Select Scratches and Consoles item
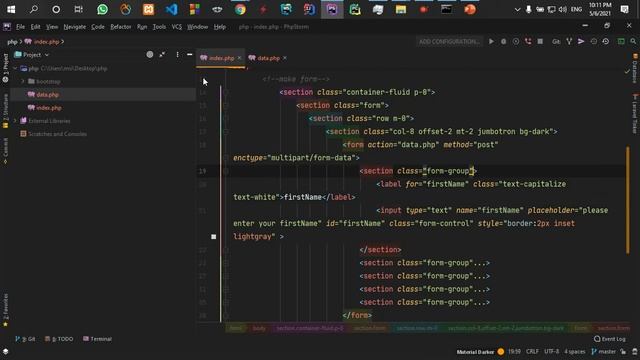The image size is (640, 360). 53,134
